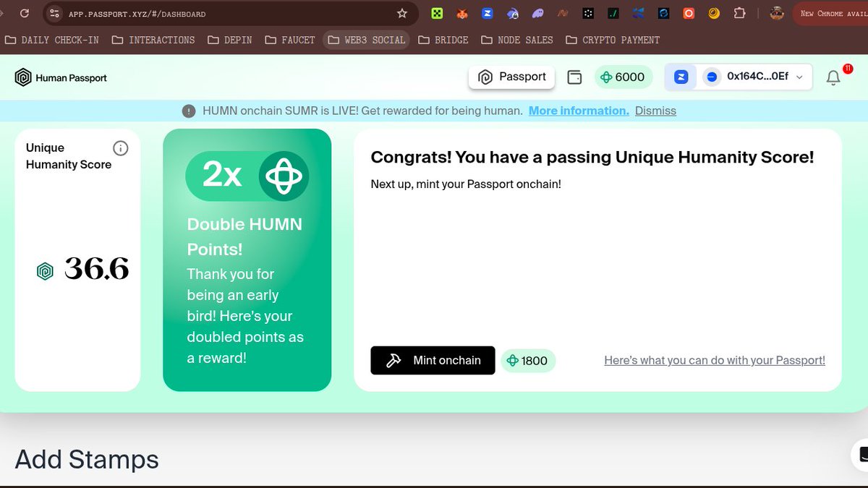Open the INTERACTIONS bookmark folder
This screenshot has width=868, height=488.
pyautogui.click(x=153, y=40)
